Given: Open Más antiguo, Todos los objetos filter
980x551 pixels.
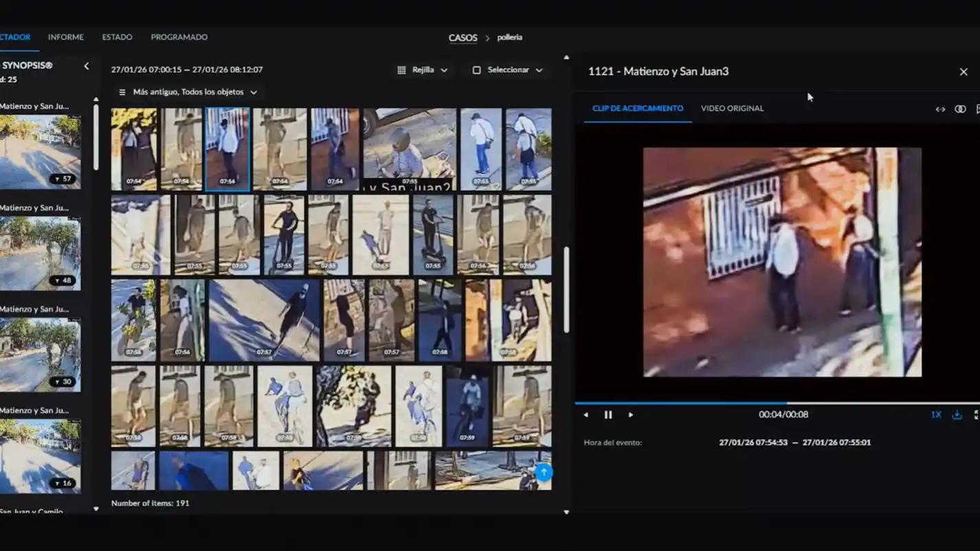Looking at the screenshot, I should tap(188, 92).
